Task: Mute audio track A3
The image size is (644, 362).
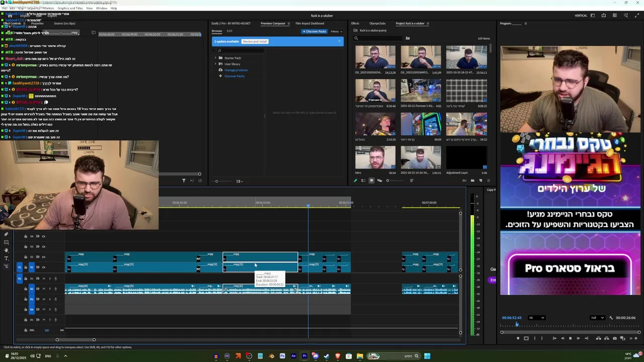Action: tap(44, 299)
